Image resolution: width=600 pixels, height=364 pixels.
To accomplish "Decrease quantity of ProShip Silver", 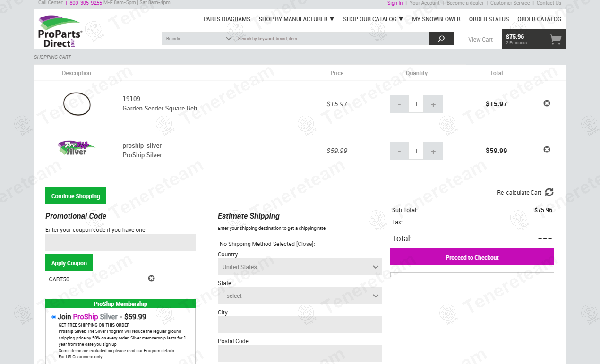I will [x=399, y=151].
